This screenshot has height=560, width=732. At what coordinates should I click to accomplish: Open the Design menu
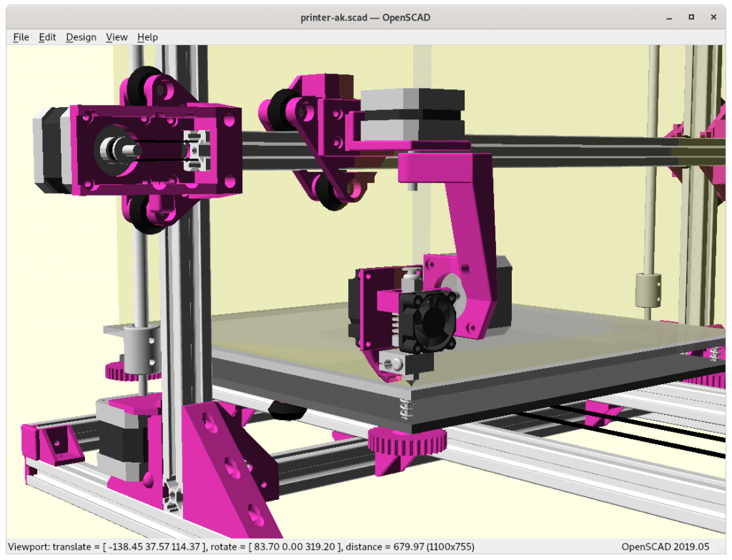81,37
